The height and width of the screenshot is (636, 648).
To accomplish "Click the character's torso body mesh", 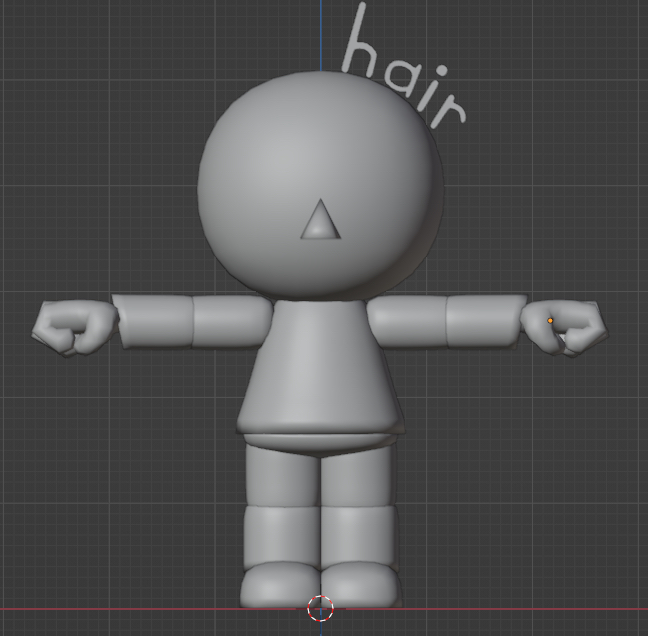I will [320, 370].
